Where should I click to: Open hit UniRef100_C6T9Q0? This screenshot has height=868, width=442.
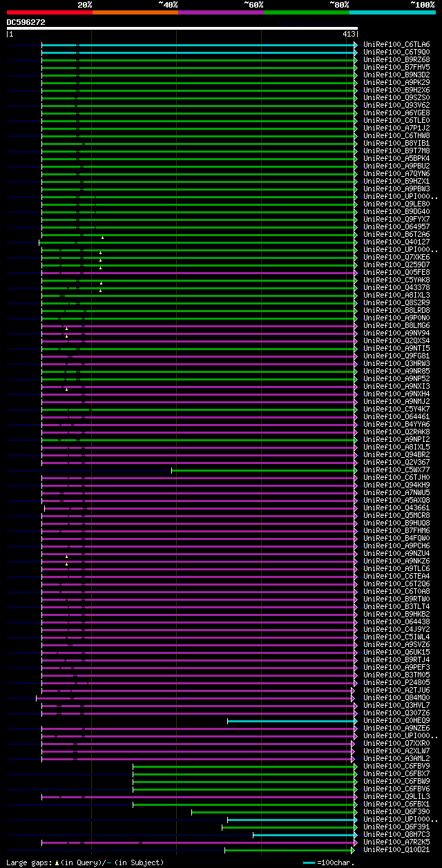(396, 52)
